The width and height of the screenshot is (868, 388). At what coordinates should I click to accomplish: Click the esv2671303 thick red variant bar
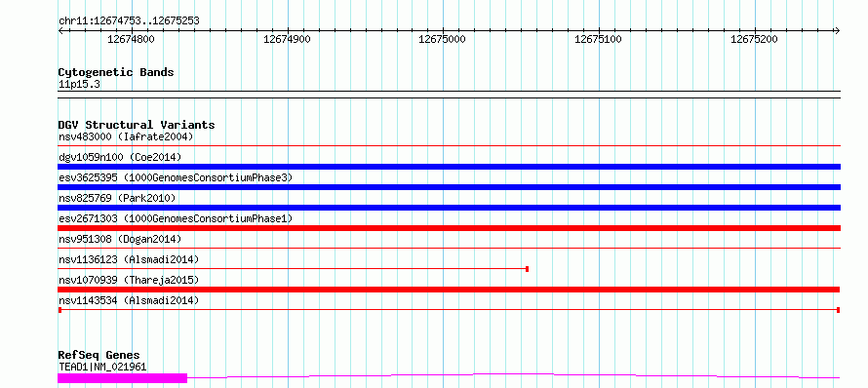[x=449, y=228]
